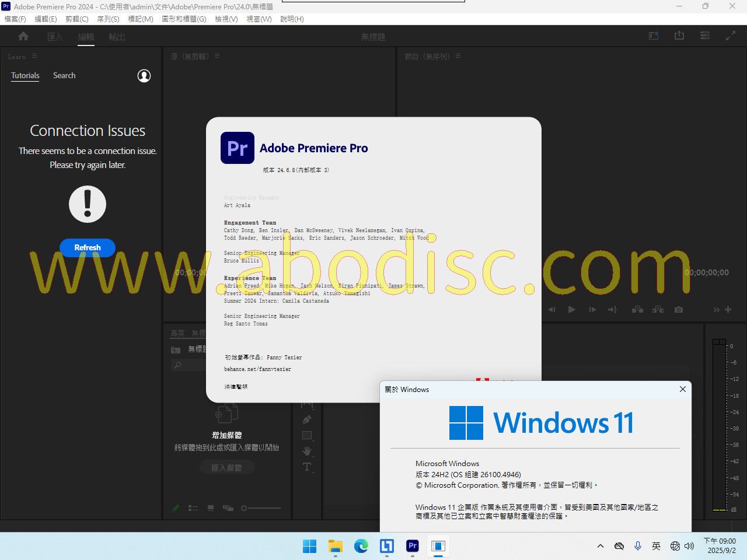Click the audio meter bar
Viewport: 747px width, 560px height.
(720, 425)
